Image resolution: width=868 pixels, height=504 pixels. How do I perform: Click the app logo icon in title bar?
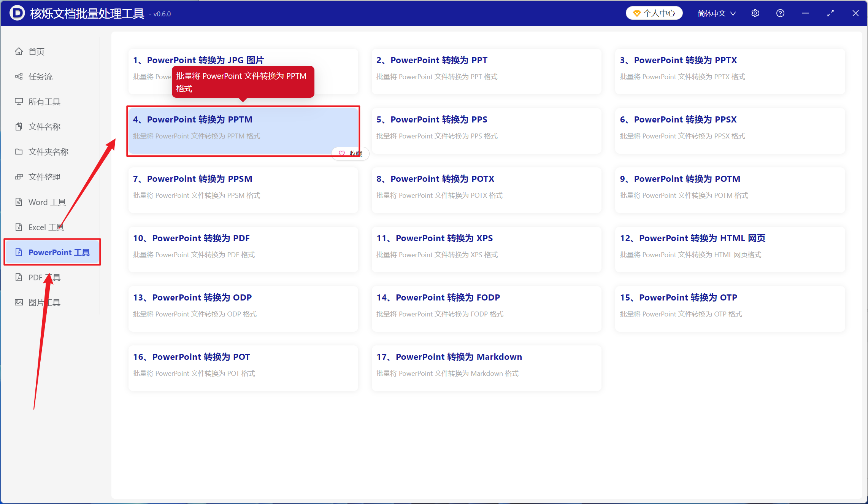pos(17,13)
